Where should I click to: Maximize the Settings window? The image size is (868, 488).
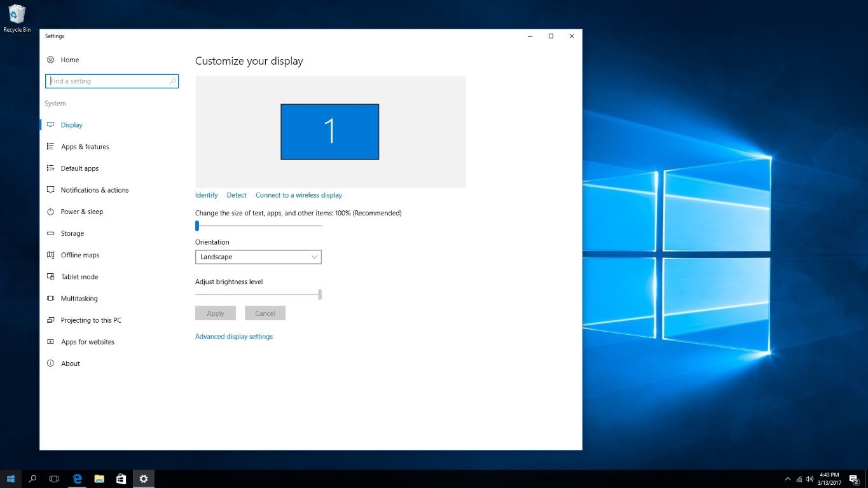tap(551, 36)
